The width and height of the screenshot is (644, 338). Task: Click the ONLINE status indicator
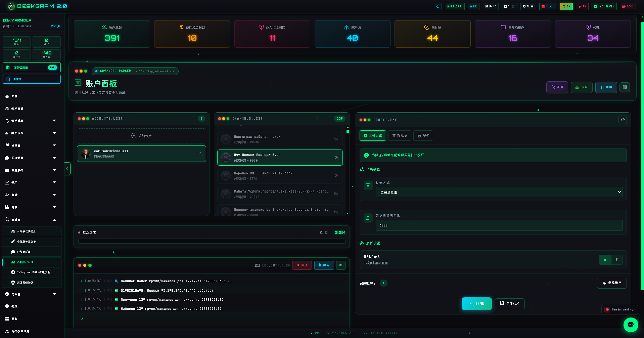tap(455, 6)
